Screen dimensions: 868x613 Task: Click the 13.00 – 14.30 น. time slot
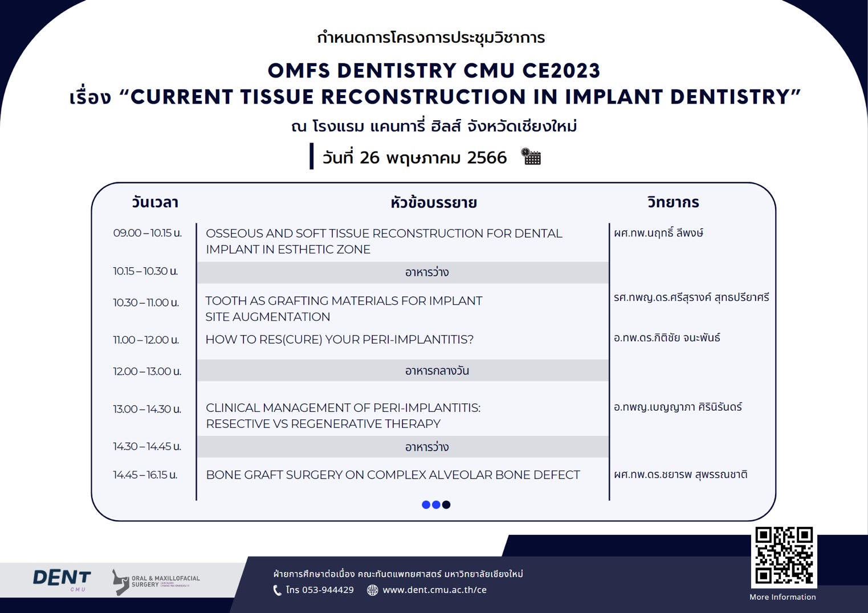coord(147,409)
